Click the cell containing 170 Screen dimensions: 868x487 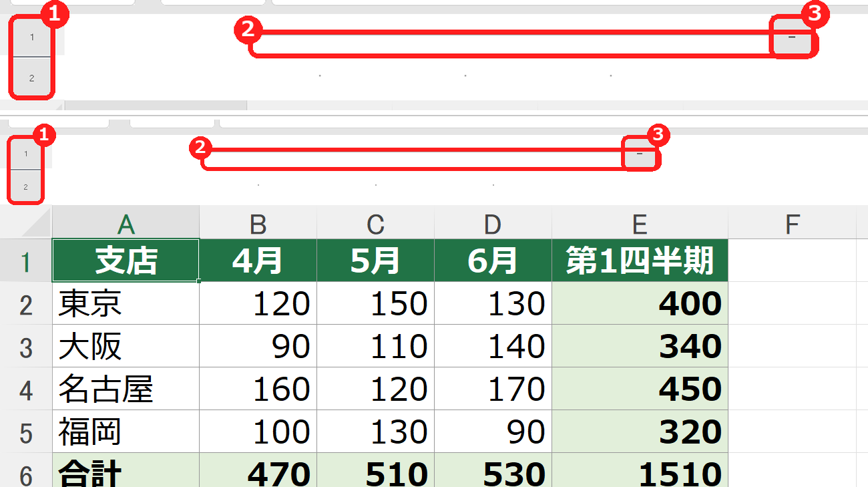point(493,389)
